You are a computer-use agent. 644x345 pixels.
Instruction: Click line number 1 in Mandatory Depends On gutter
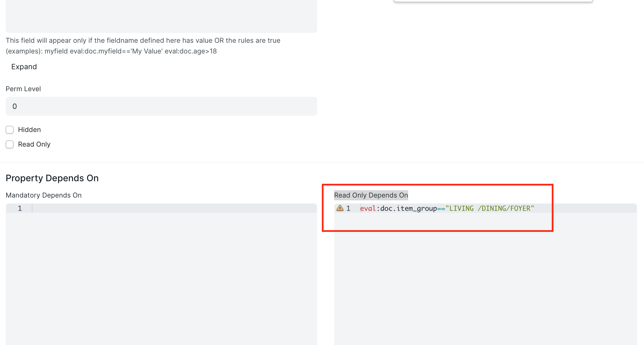(20, 208)
